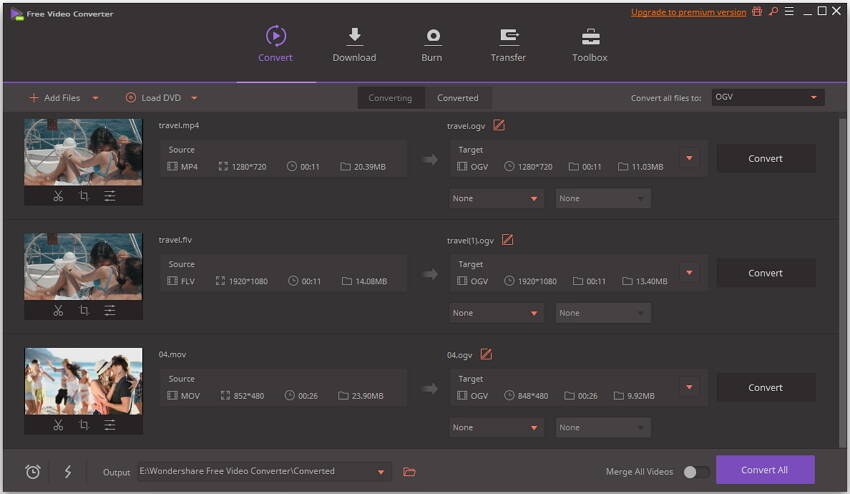The width and height of the screenshot is (850, 494).
Task: Click the gift box icon
Action: pyautogui.click(x=757, y=11)
